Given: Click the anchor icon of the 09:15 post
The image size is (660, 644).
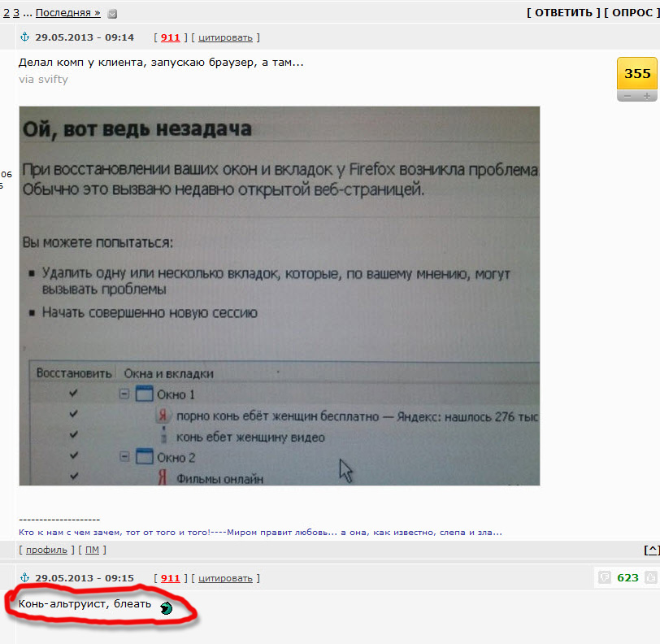Looking at the screenshot, I should point(24,578).
